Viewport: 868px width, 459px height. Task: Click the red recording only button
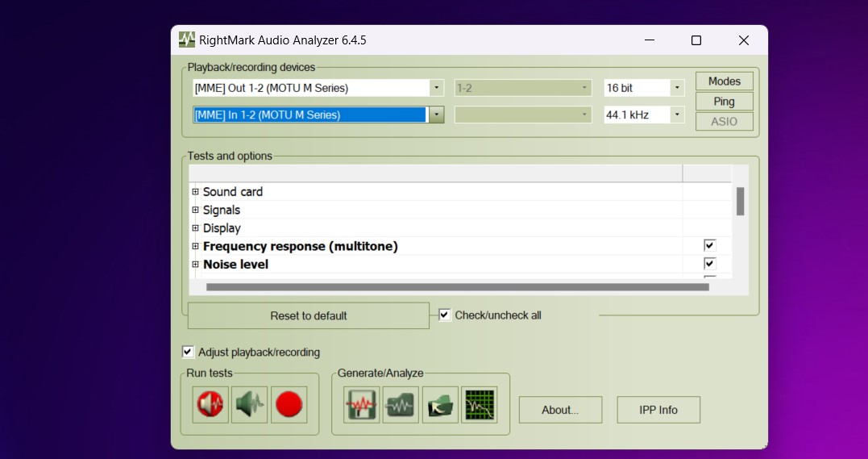click(289, 405)
